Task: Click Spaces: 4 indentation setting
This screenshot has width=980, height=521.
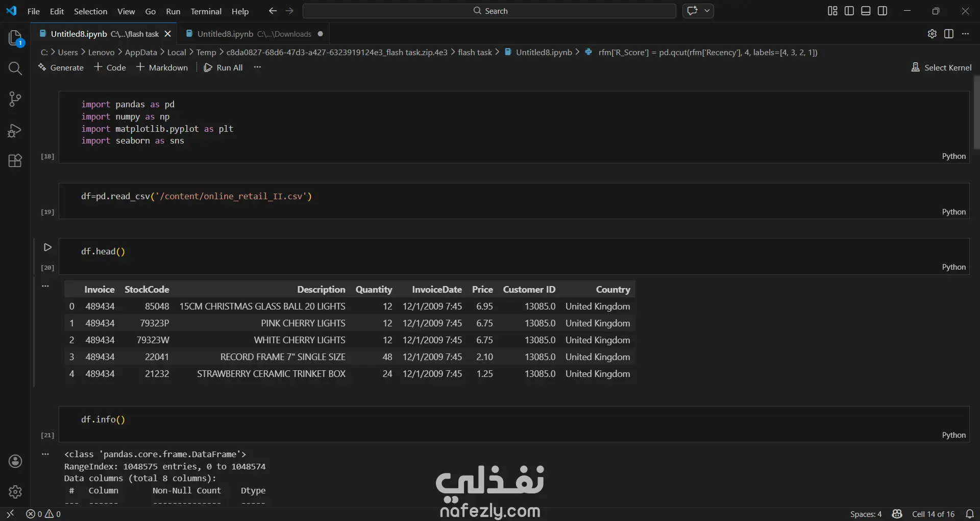Action: click(866, 514)
